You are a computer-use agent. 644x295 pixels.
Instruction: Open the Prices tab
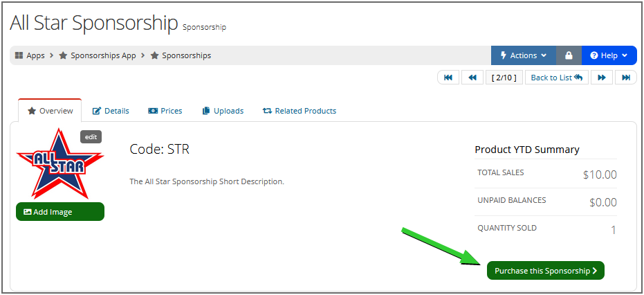tap(165, 111)
